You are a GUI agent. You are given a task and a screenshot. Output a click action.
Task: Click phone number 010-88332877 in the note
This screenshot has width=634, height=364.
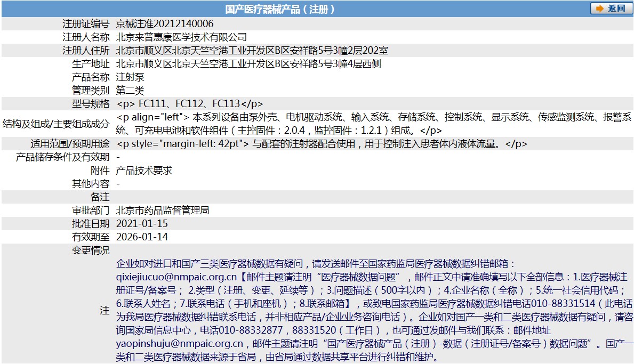click(x=251, y=330)
